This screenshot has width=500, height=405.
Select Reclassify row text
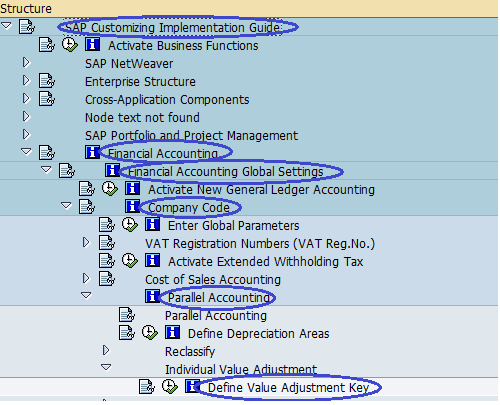190,352
